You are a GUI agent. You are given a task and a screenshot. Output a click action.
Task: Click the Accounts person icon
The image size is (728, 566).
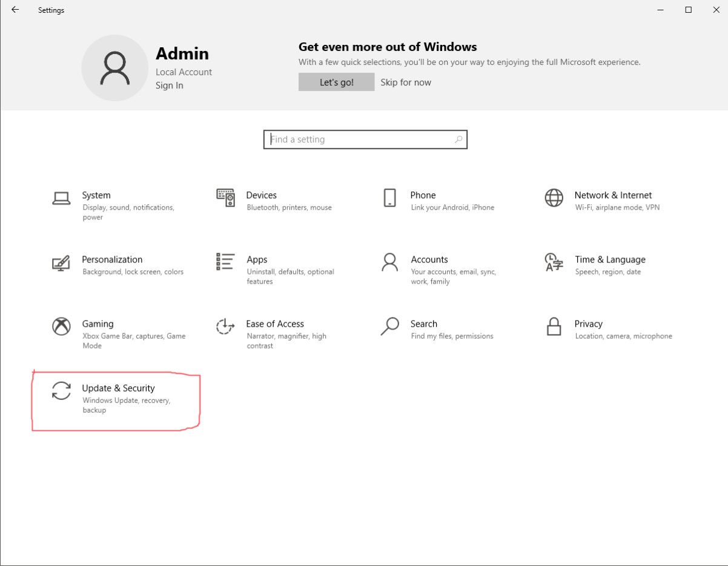click(x=389, y=262)
